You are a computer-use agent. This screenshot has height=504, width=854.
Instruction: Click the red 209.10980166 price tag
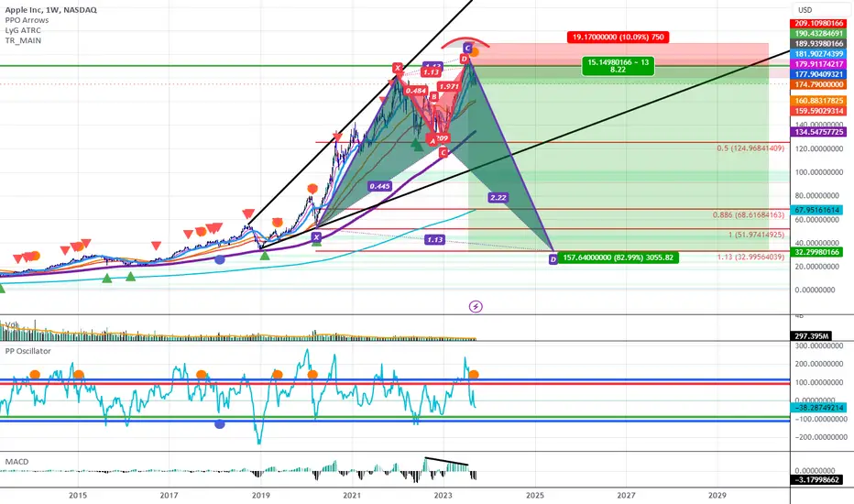[x=818, y=24]
